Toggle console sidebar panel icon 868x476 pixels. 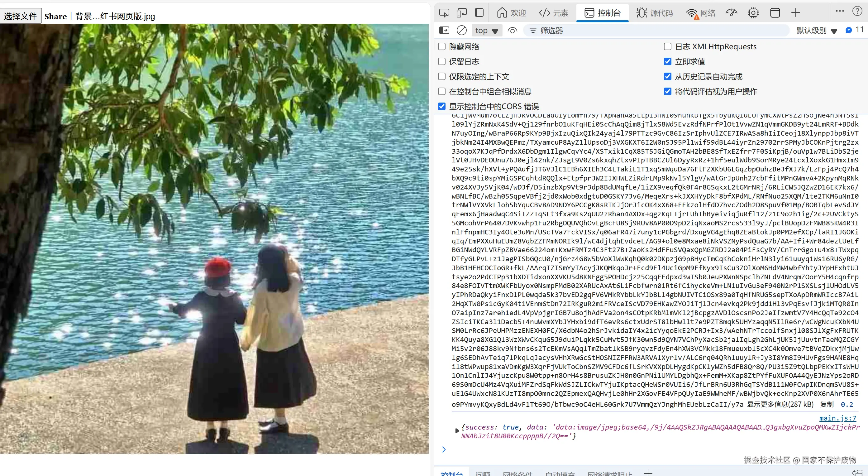coord(444,30)
